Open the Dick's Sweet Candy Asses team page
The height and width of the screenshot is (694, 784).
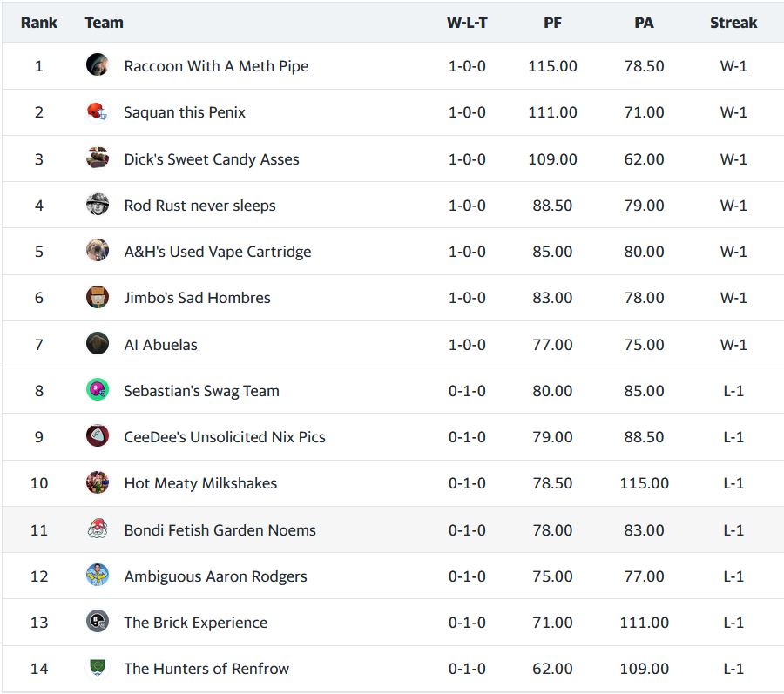click(212, 159)
